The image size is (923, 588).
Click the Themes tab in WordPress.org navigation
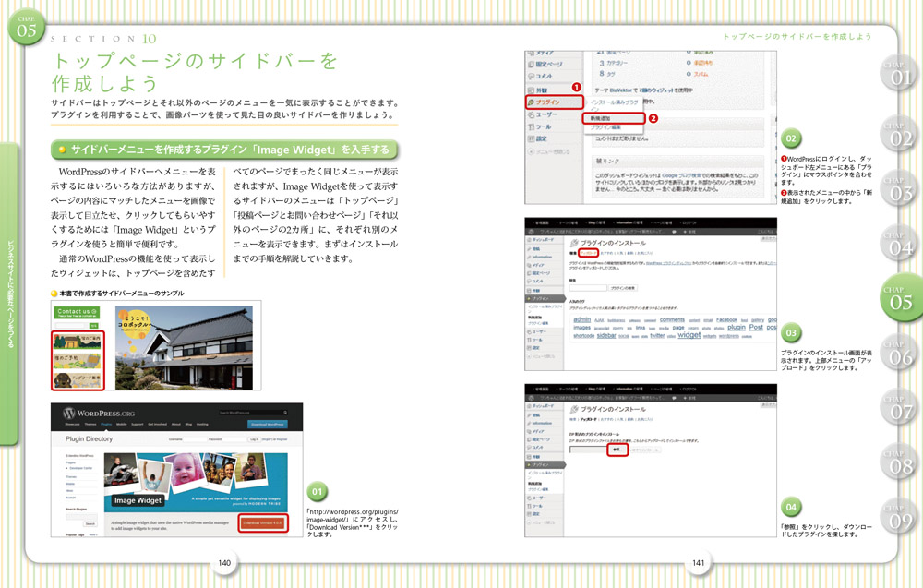click(90, 425)
